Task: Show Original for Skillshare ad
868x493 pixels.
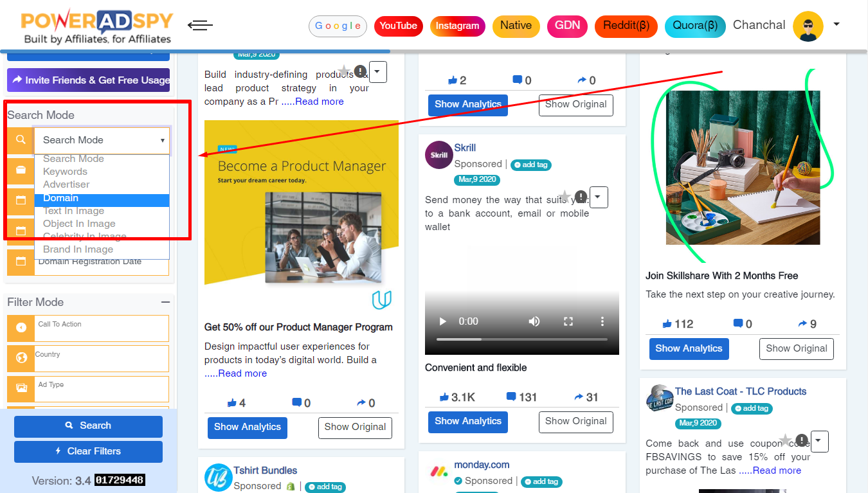Action: click(x=797, y=349)
